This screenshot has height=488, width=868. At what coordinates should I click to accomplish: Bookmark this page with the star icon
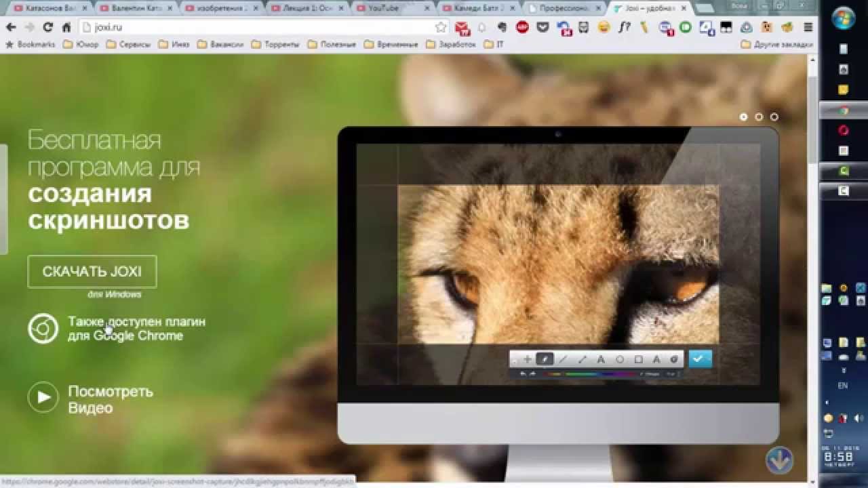tap(441, 27)
